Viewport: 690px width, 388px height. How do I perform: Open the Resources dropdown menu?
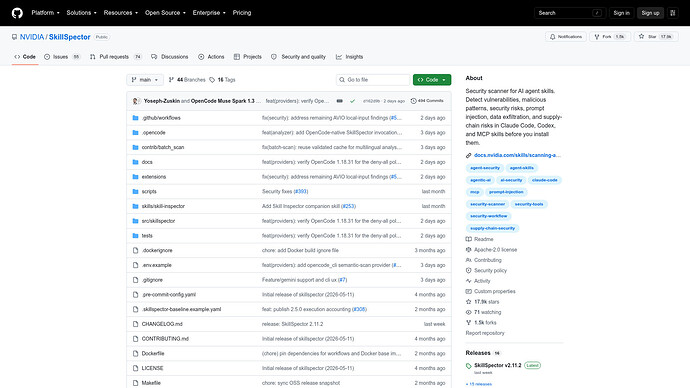tap(121, 13)
